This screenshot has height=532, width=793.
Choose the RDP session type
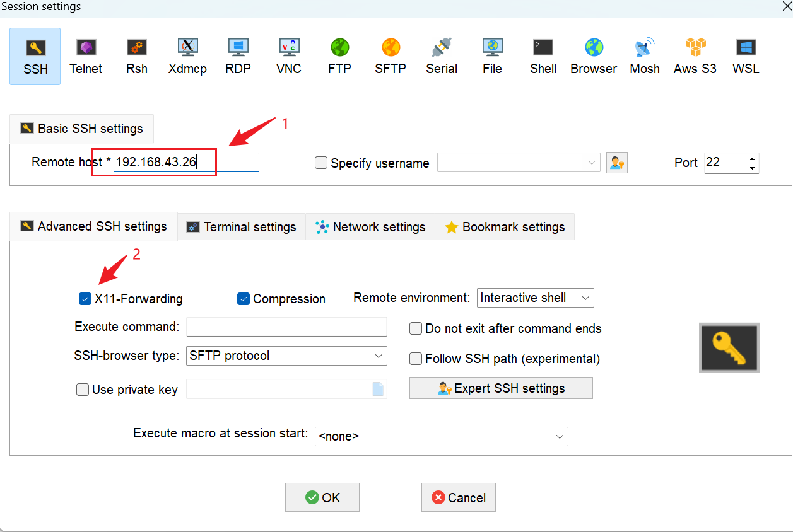(238, 56)
